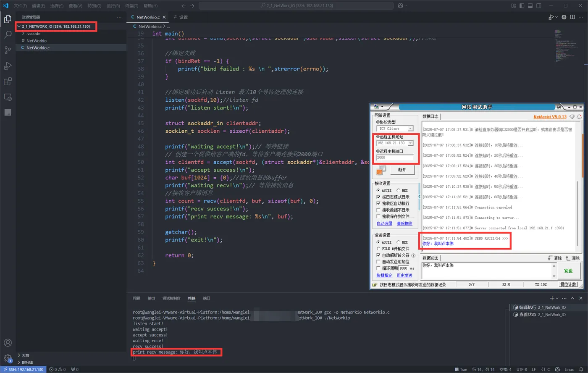Click the bell icon in NetAssist
Viewport: 588px width, 373px height.
click(x=580, y=117)
